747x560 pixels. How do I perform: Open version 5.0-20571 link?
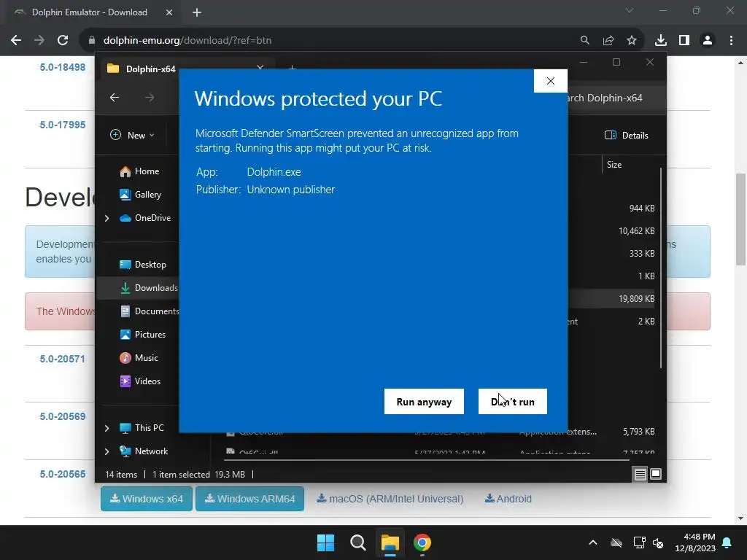coord(63,359)
